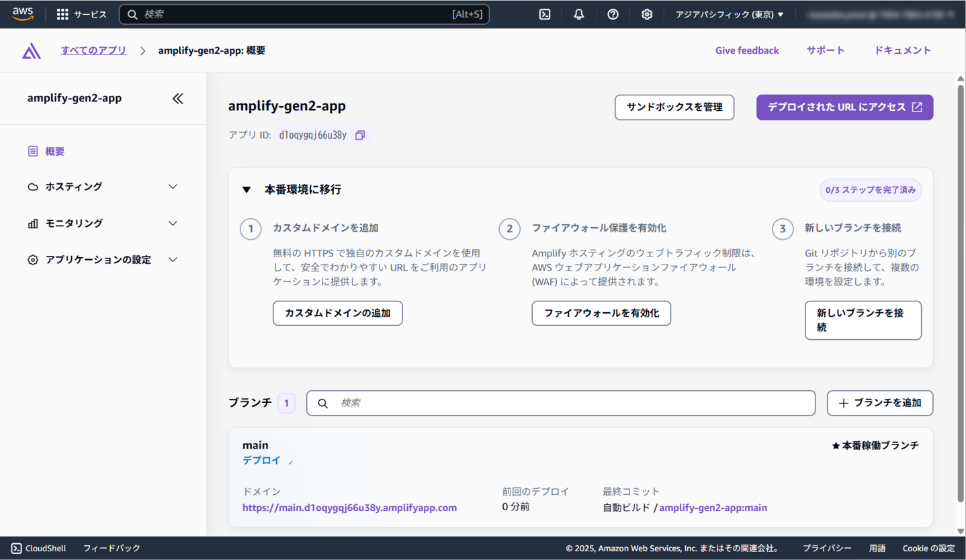Click the main branch name

click(x=255, y=445)
